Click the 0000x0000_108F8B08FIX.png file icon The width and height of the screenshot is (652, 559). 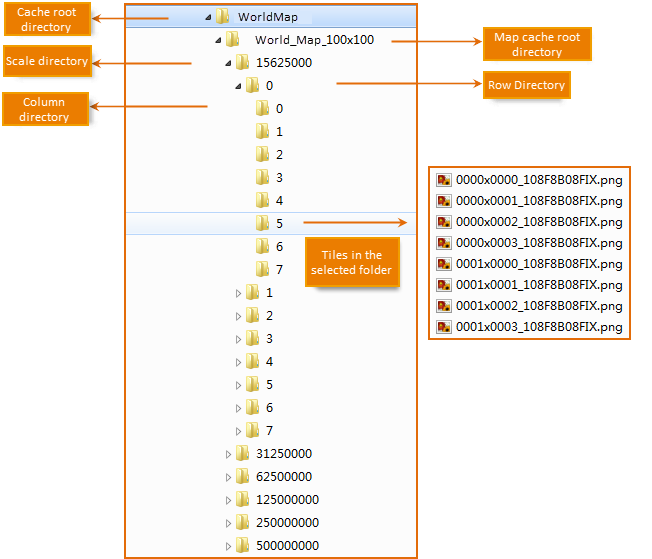pyautogui.click(x=444, y=181)
